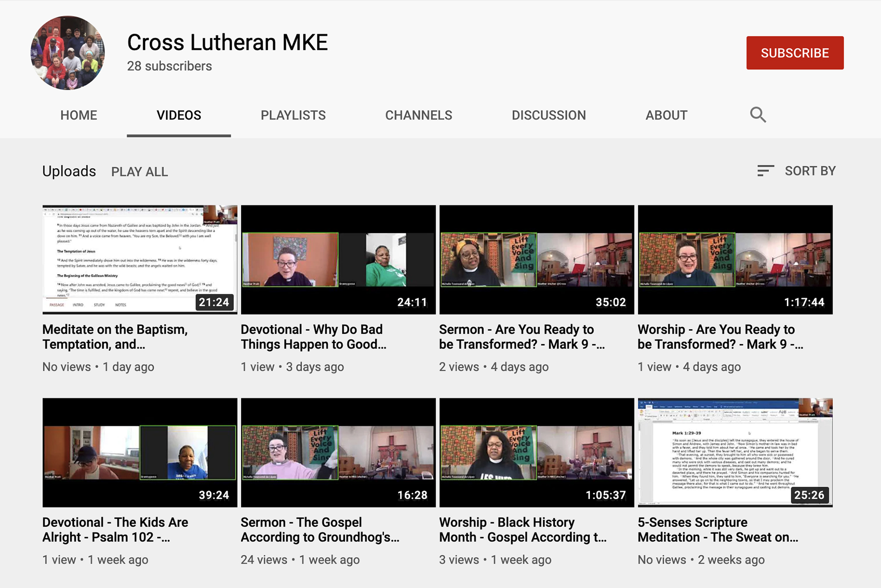Select the Videos tab
This screenshot has height=588, width=881.
(179, 115)
